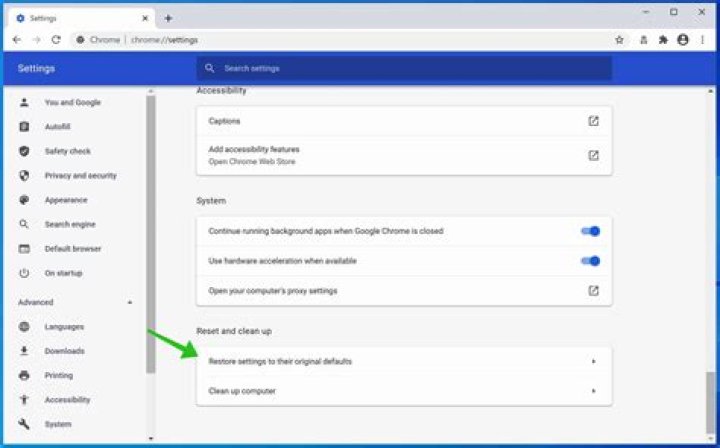Click Clean up computer row
Image resolution: width=720 pixels, height=448 pixels.
coord(404,391)
